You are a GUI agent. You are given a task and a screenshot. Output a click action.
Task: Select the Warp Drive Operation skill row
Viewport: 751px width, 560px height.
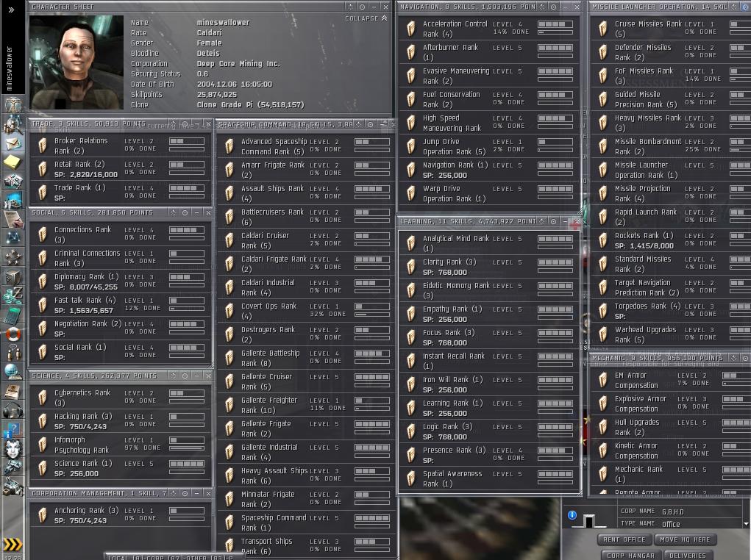click(x=489, y=193)
